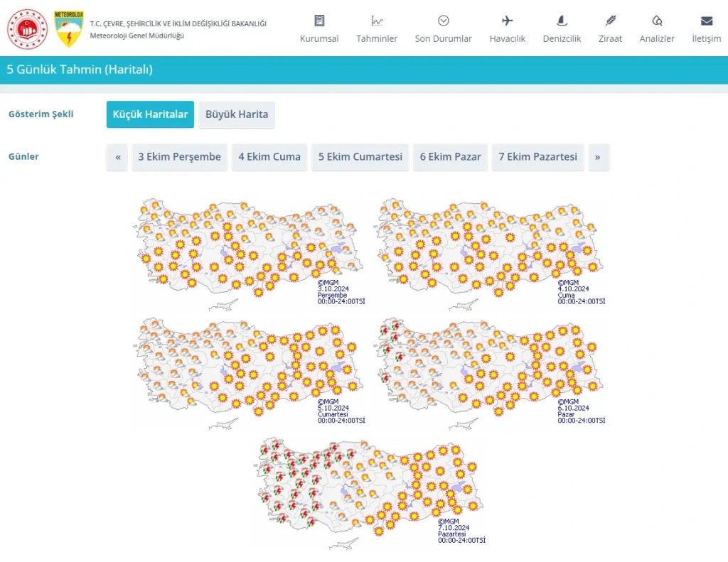728x562 pixels.
Task: Open the Analizler magnifier icon
Action: point(656,21)
